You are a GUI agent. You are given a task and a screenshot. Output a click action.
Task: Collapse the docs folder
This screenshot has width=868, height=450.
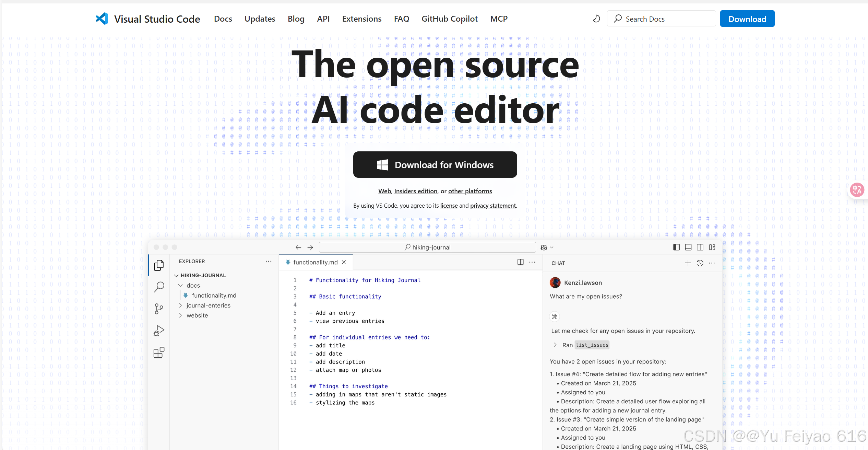coord(180,286)
